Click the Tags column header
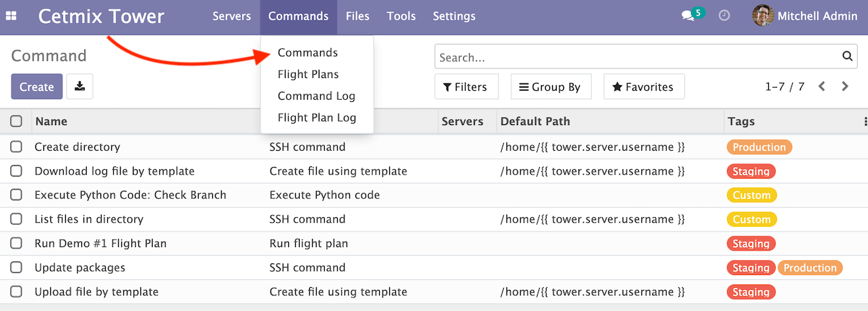The width and height of the screenshot is (868, 311). coord(741,122)
